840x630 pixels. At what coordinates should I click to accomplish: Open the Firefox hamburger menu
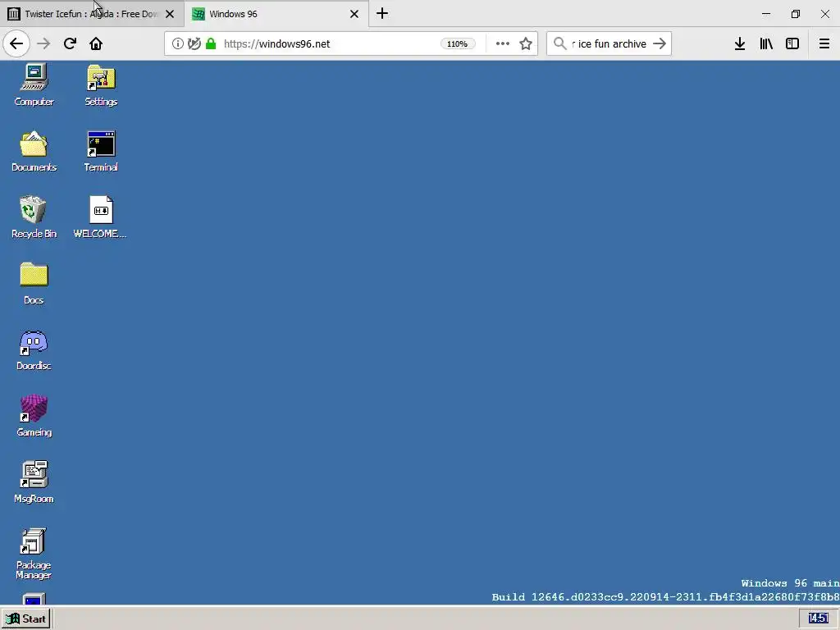pyautogui.click(x=824, y=43)
